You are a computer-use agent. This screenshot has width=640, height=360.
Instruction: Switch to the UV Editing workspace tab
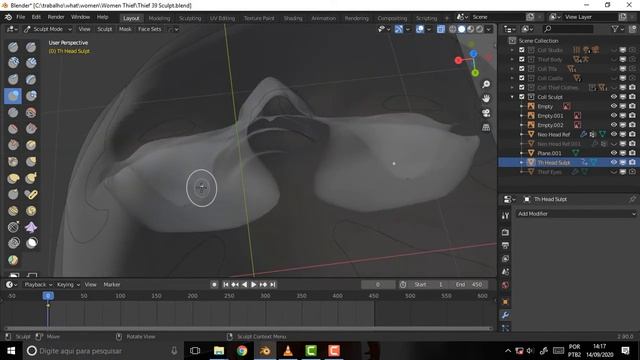pyautogui.click(x=222, y=18)
